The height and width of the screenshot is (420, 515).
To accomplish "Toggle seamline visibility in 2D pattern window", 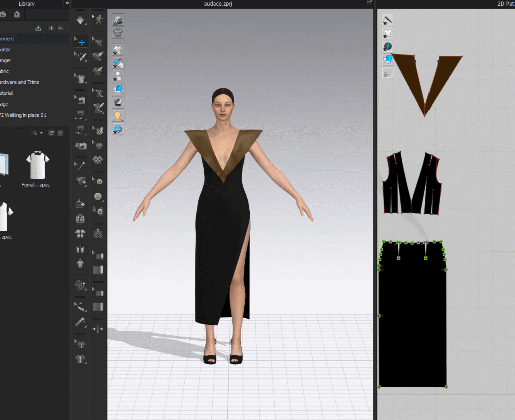I will tap(388, 20).
